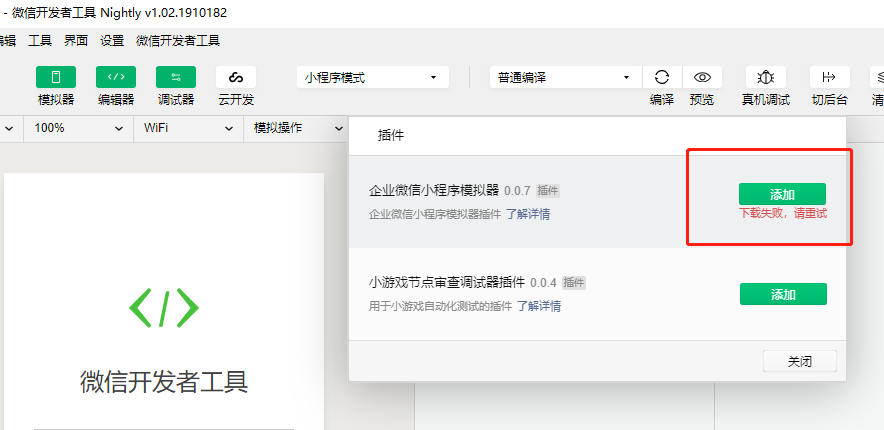Open the 界面 menu
The height and width of the screenshot is (430, 884).
[x=76, y=41]
